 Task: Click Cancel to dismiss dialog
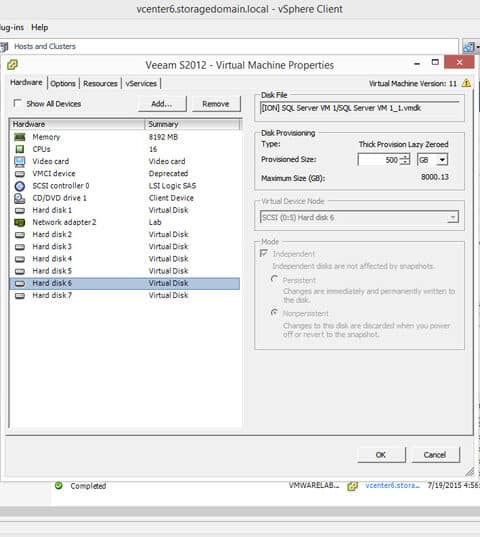point(435,455)
